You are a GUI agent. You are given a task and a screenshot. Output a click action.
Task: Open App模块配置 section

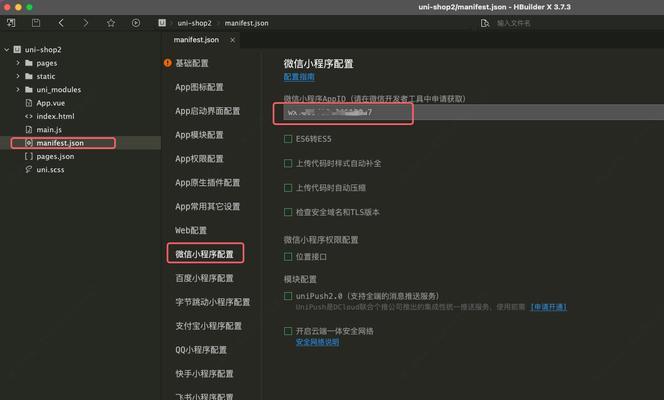[x=199, y=135]
